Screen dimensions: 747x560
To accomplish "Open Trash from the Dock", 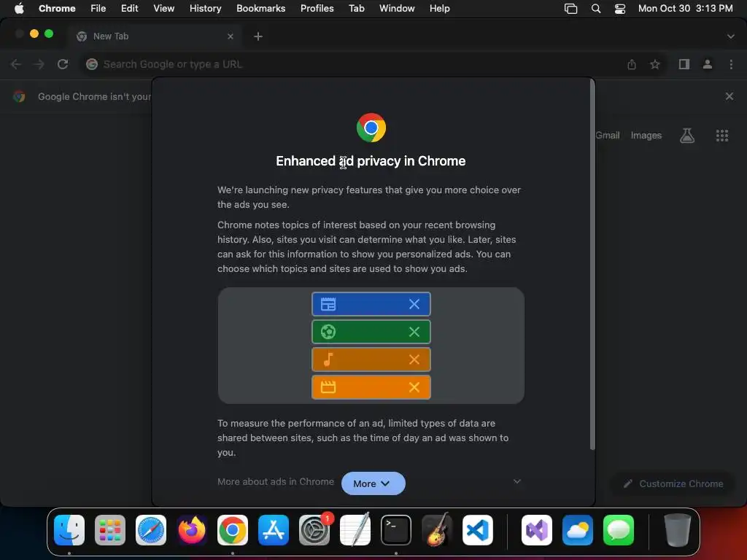I will click(677, 530).
